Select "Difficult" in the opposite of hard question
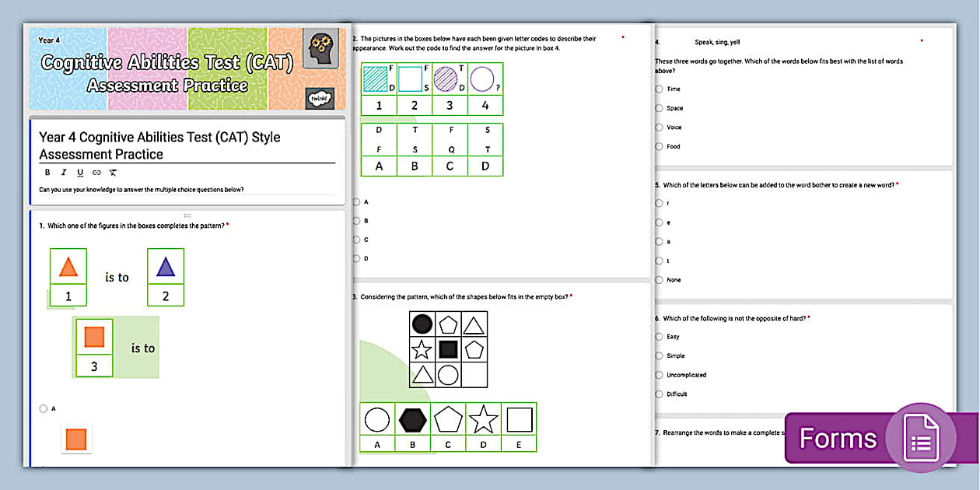 click(659, 394)
